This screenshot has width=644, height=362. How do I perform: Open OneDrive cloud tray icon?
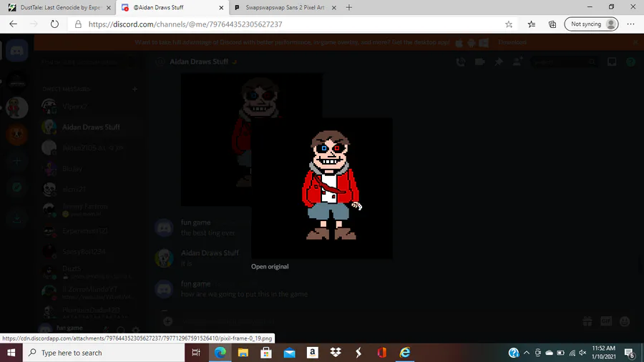549,353
